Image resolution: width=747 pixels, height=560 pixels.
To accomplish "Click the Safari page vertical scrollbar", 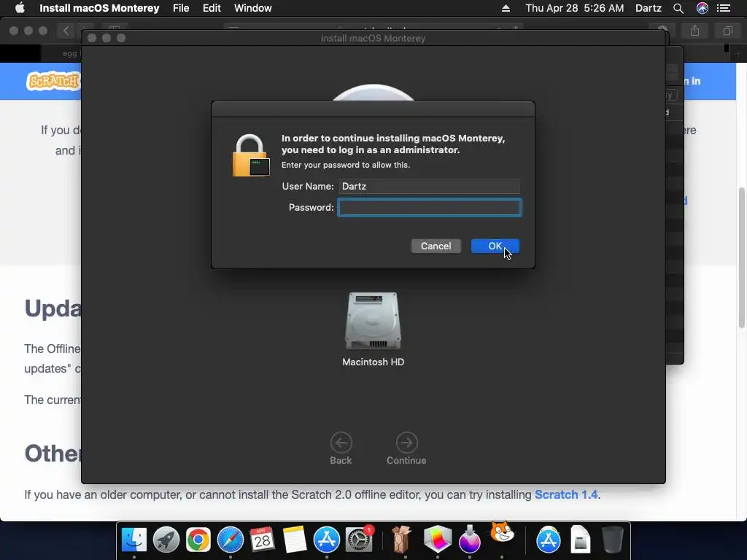I will (742, 257).
